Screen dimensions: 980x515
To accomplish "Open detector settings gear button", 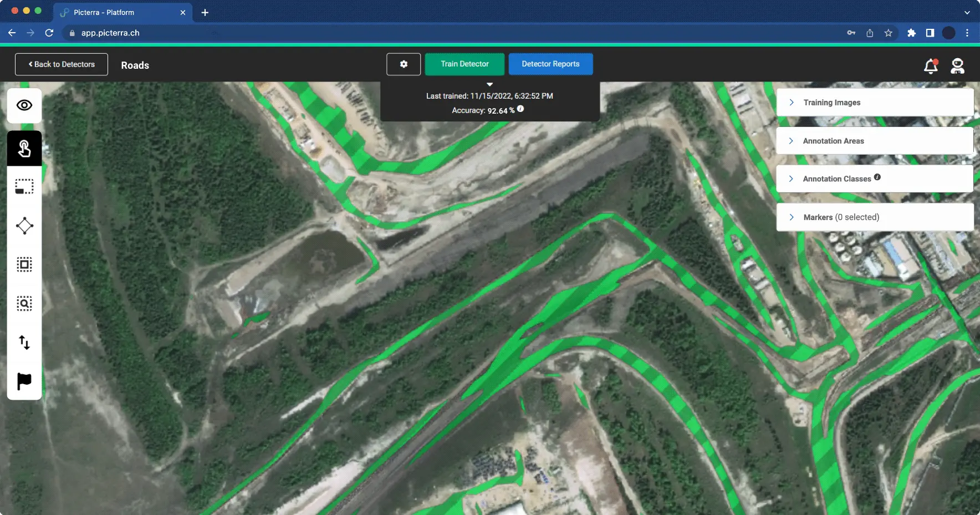I will pyautogui.click(x=404, y=64).
